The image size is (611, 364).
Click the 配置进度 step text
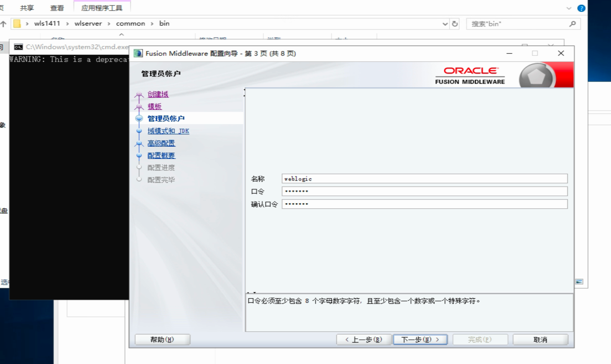tap(161, 168)
